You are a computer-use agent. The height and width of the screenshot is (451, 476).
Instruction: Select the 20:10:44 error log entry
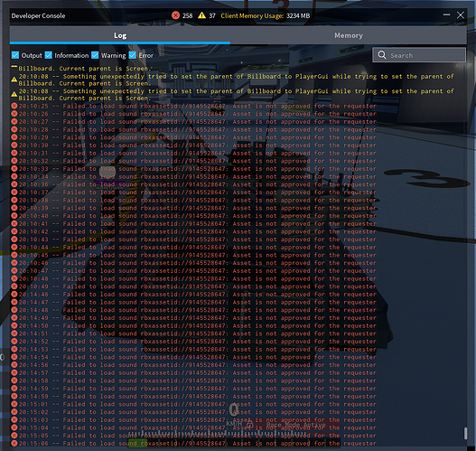point(193,248)
